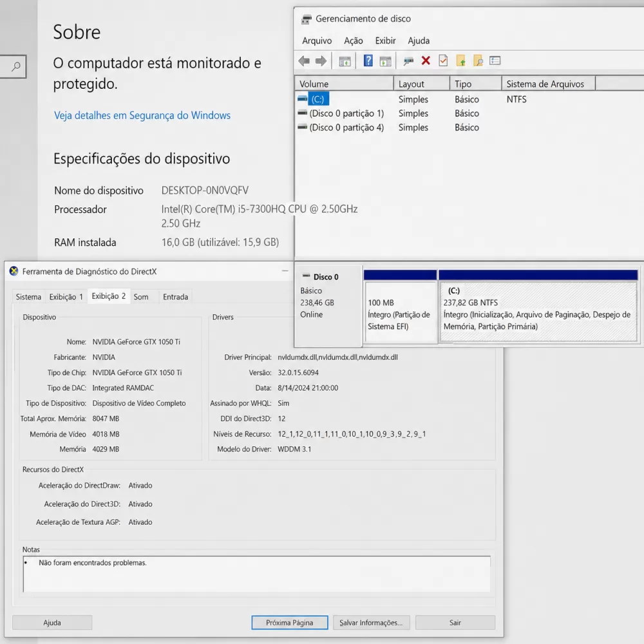
Task: Open Veja detalhes em Segurança do Windows link
Action: point(142,115)
